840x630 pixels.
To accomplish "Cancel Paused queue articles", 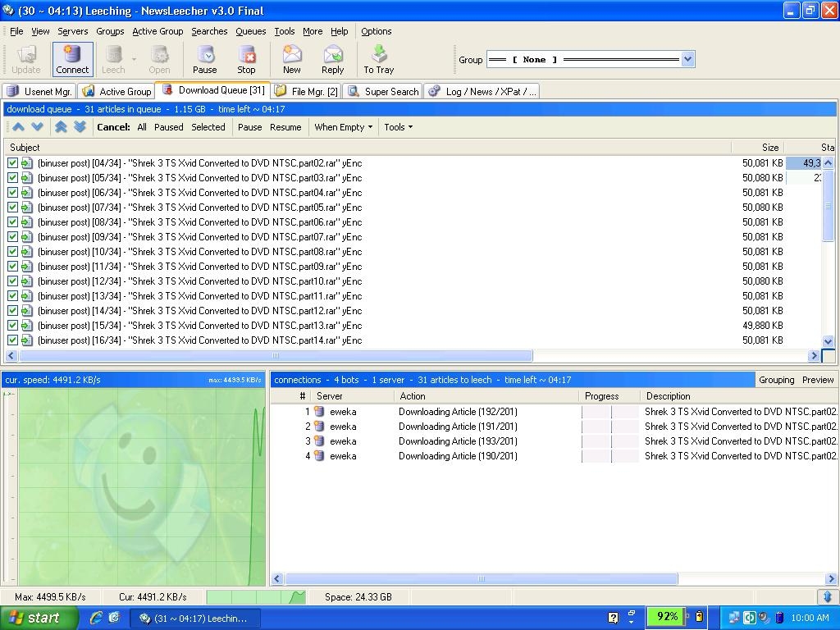I will click(x=169, y=127).
